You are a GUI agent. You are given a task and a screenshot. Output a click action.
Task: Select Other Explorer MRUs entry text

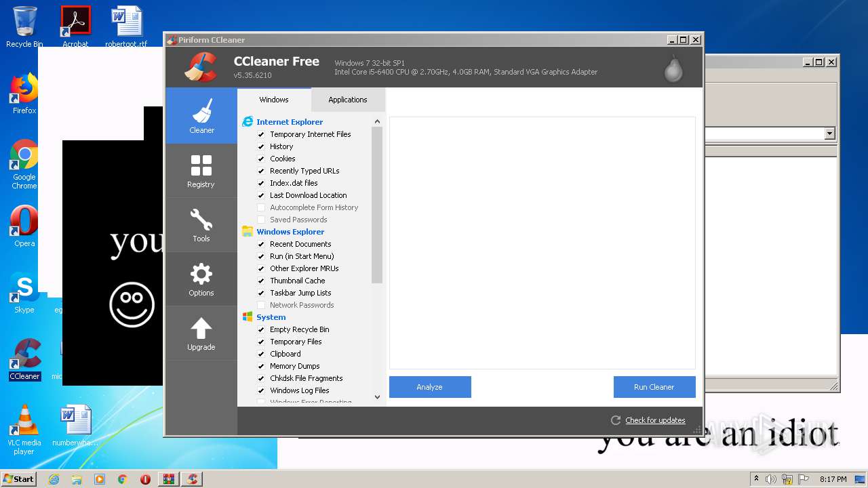304,268
